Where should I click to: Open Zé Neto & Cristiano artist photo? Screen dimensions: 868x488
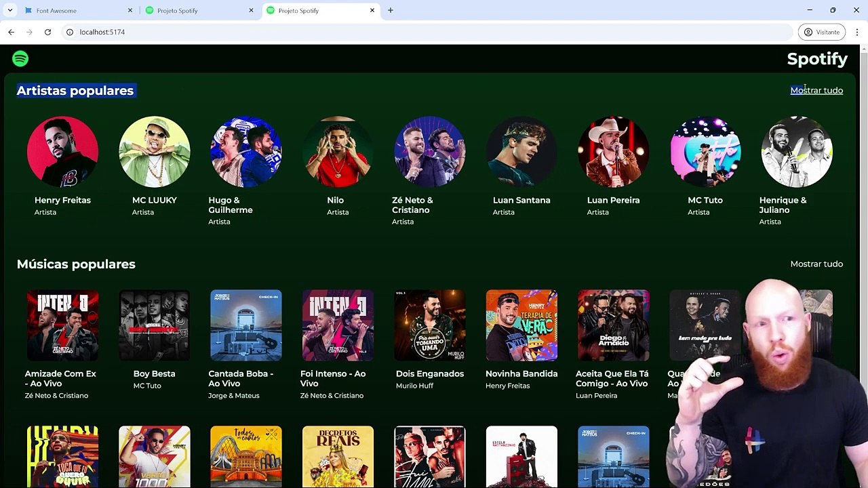tap(430, 152)
